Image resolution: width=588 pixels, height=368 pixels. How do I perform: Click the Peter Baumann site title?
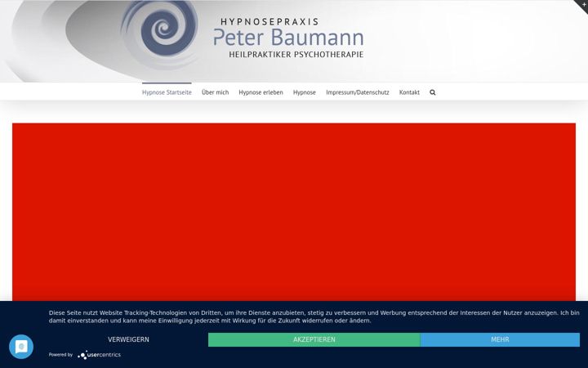click(x=288, y=38)
